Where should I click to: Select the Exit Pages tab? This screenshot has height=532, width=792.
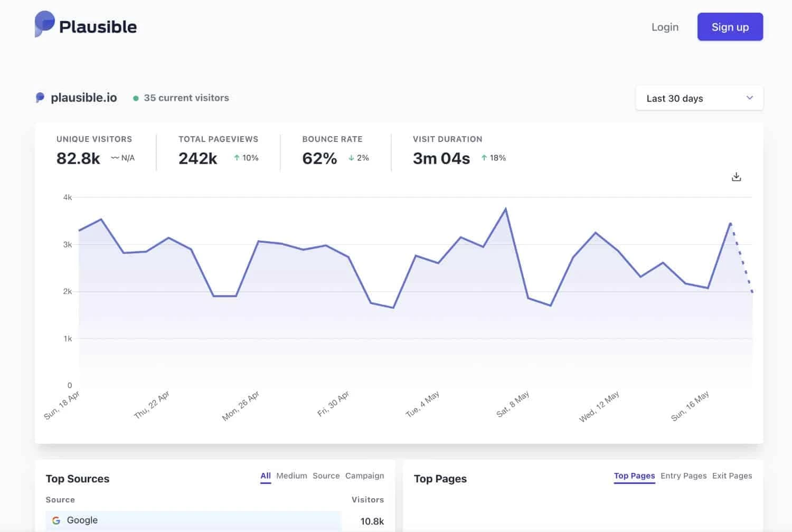(732, 476)
